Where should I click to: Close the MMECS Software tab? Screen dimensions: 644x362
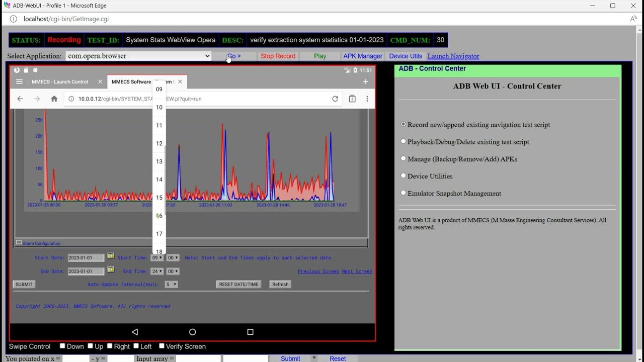[x=180, y=81]
